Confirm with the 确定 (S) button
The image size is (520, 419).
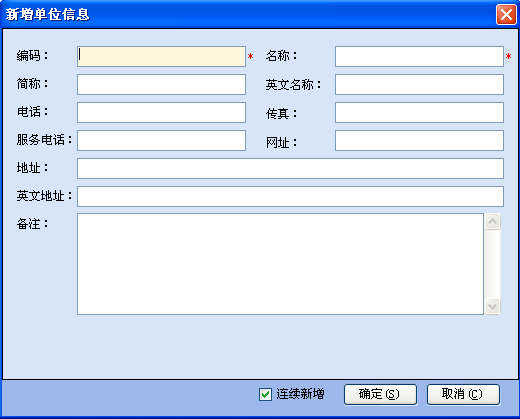pos(380,394)
